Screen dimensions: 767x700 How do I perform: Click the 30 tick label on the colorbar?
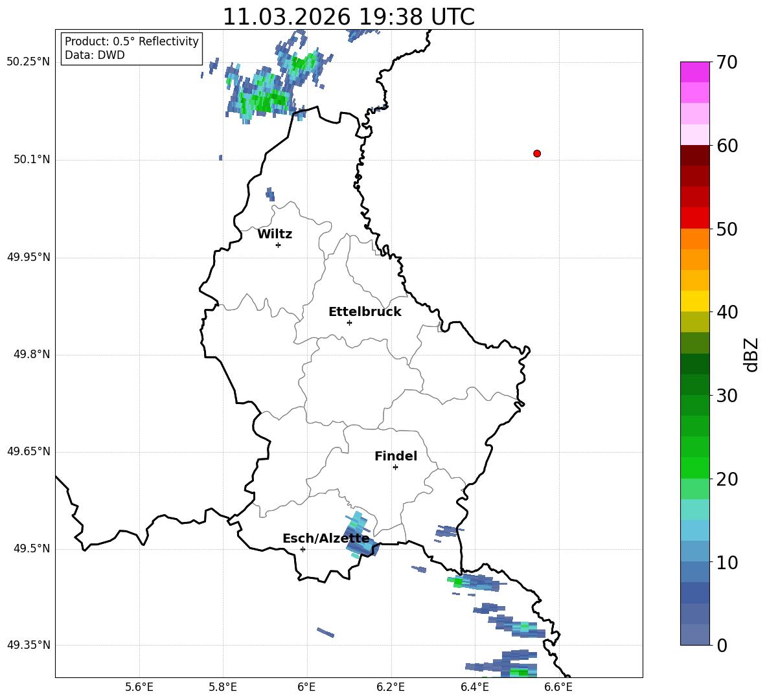pos(727,396)
